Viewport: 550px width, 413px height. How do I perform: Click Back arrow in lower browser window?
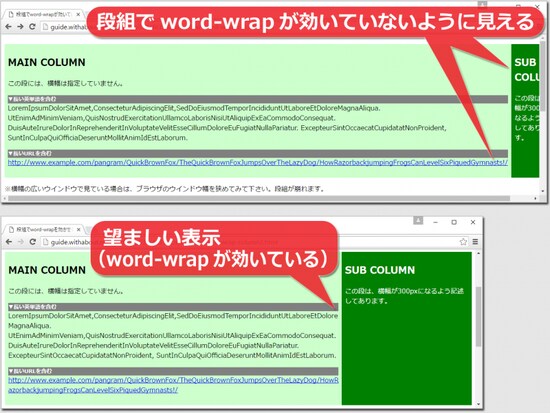pyautogui.click(x=9, y=242)
